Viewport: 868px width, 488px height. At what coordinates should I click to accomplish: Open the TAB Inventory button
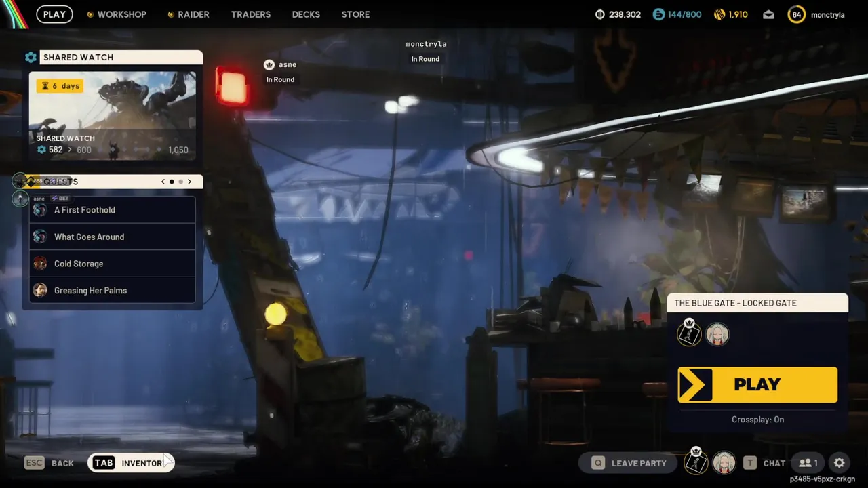pos(131,463)
